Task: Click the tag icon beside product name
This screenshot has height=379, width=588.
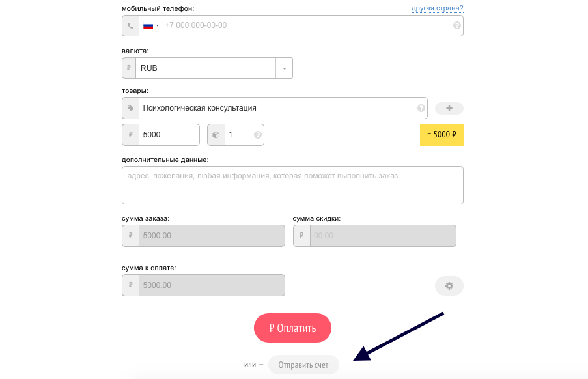Action: [130, 108]
